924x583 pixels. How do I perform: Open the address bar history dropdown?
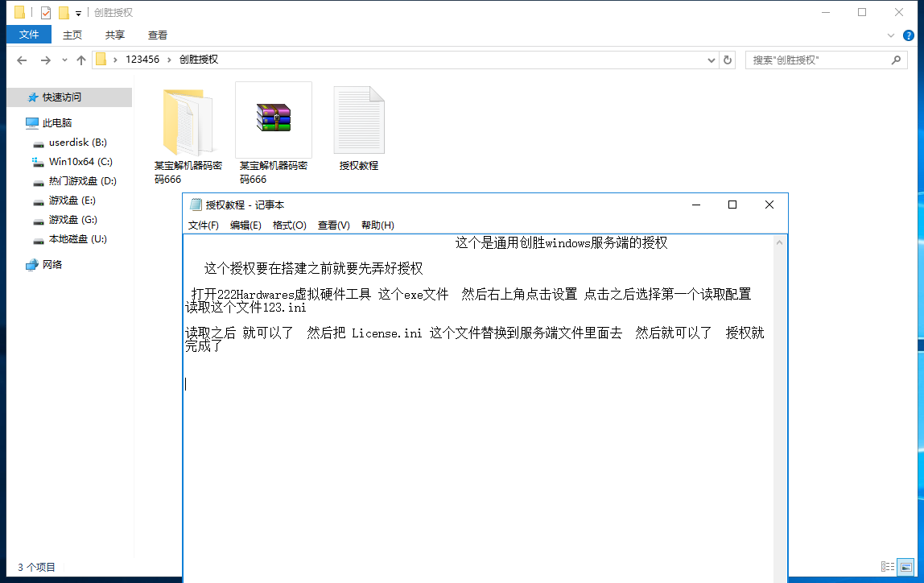tap(712, 60)
